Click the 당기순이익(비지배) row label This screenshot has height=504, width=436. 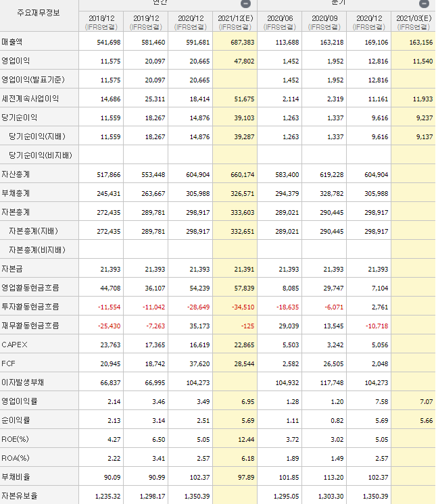[x=40, y=155]
